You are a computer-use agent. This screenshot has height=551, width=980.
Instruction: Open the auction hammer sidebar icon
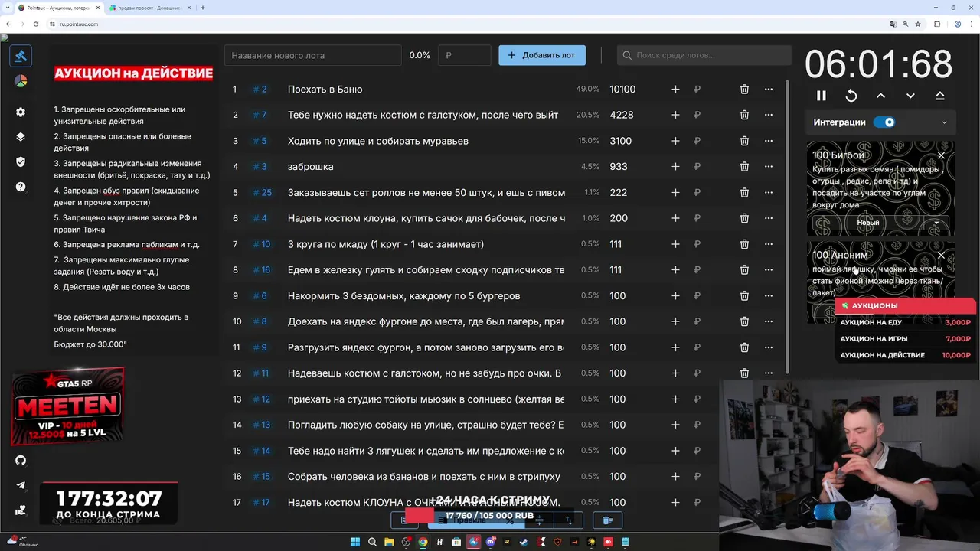click(21, 56)
